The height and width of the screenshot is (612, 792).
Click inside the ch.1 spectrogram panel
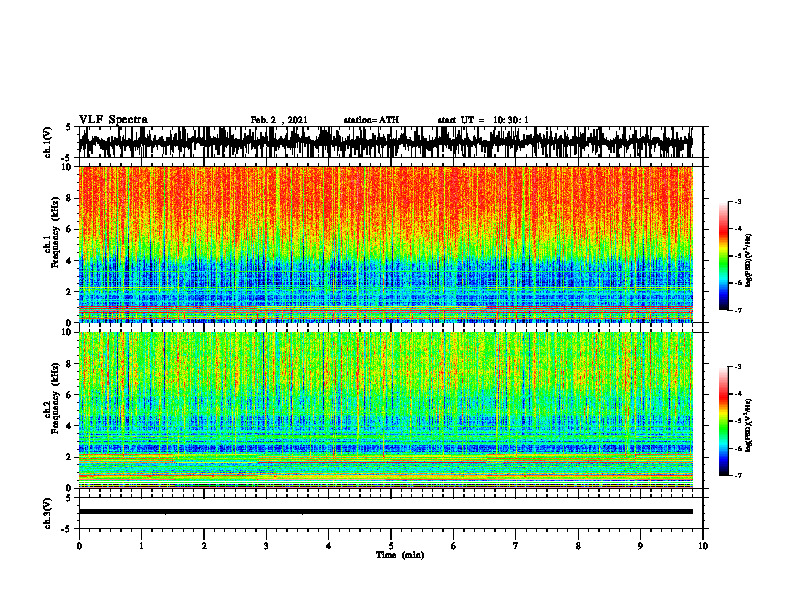click(x=385, y=244)
